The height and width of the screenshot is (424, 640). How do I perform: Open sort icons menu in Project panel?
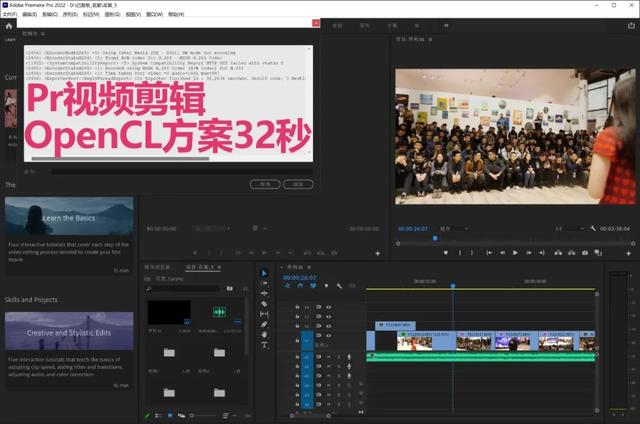(226, 415)
